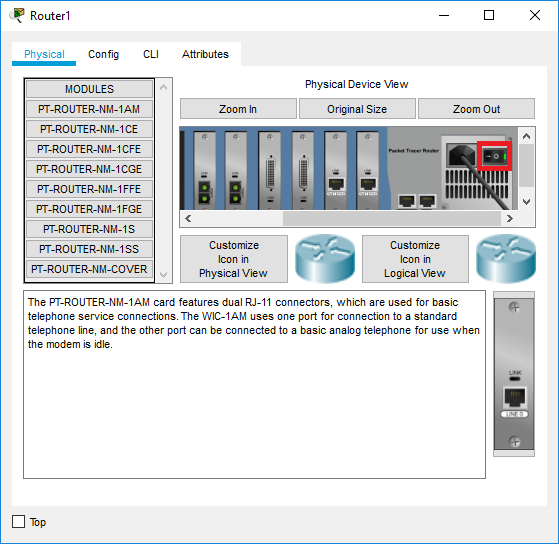Open the Attributes tab
The image size is (559, 544).
[205, 54]
